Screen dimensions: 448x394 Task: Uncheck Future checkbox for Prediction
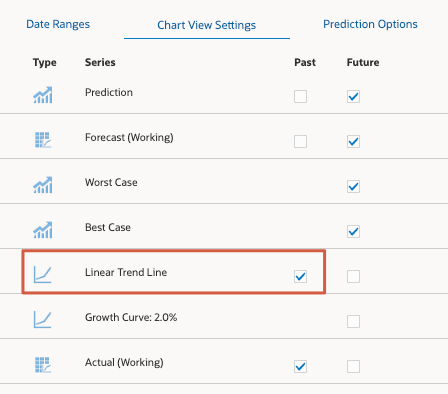click(x=353, y=97)
